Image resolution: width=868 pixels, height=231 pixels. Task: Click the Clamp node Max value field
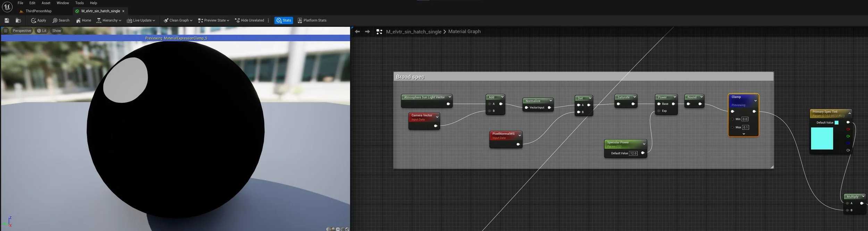[x=745, y=127]
